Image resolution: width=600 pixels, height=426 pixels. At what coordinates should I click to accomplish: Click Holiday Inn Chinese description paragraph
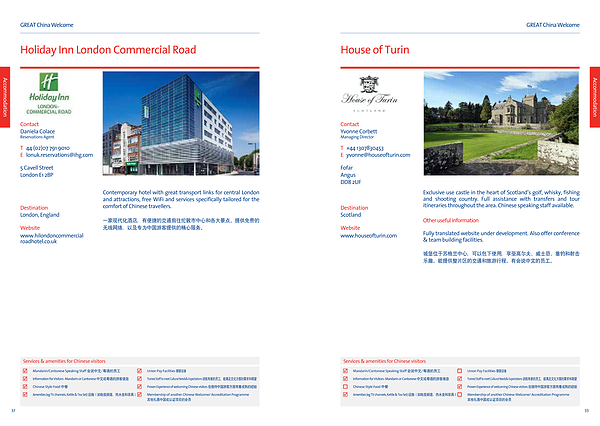pyautogui.click(x=181, y=224)
